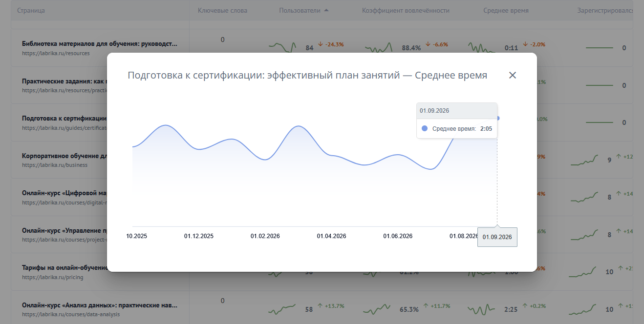Open users sparkline in Анализ данных row
The image size is (644, 324).
click(282, 309)
